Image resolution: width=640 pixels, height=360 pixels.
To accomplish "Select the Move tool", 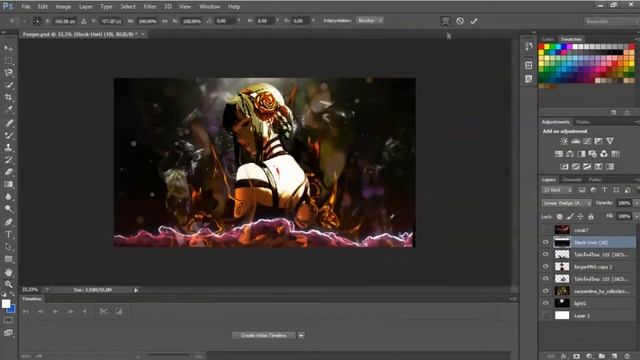I will [8, 48].
